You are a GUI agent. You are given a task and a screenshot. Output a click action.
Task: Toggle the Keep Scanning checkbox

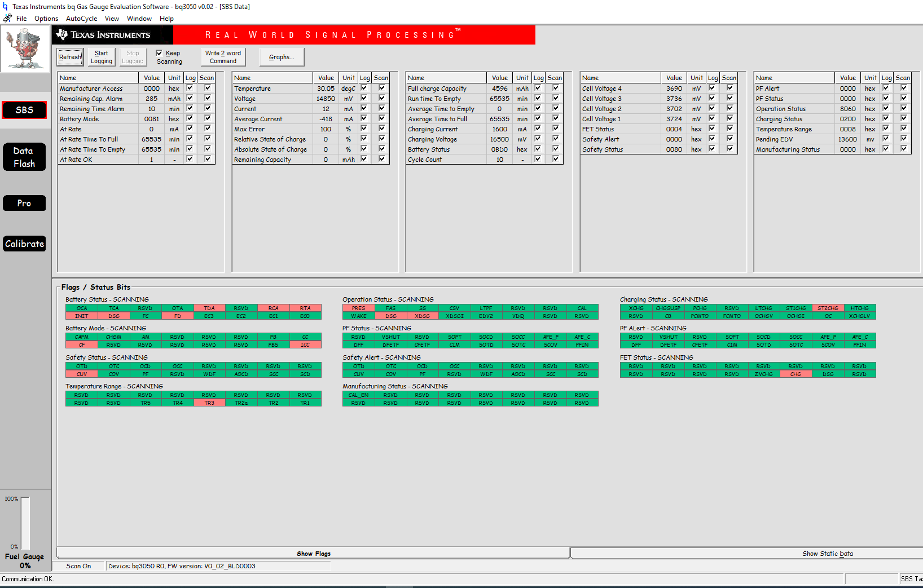click(x=159, y=53)
